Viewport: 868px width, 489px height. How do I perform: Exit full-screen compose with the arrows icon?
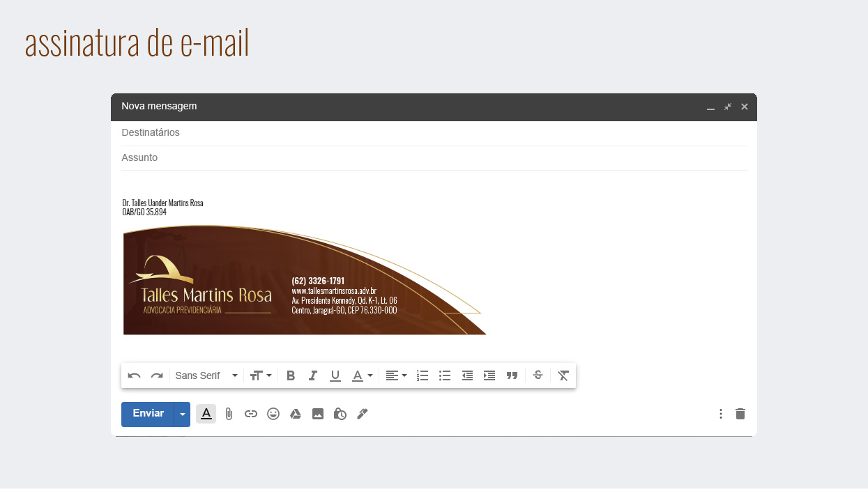(728, 107)
